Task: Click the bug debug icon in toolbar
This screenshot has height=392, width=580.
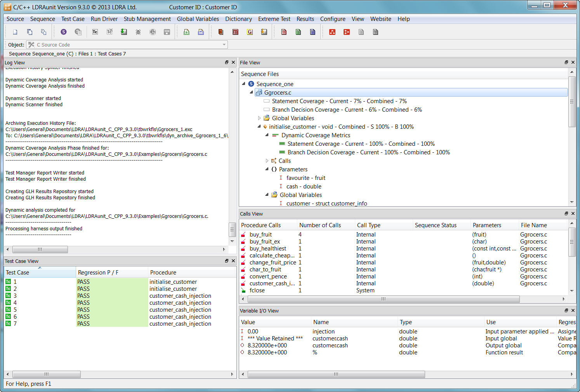Action: pyautogui.click(x=138, y=32)
